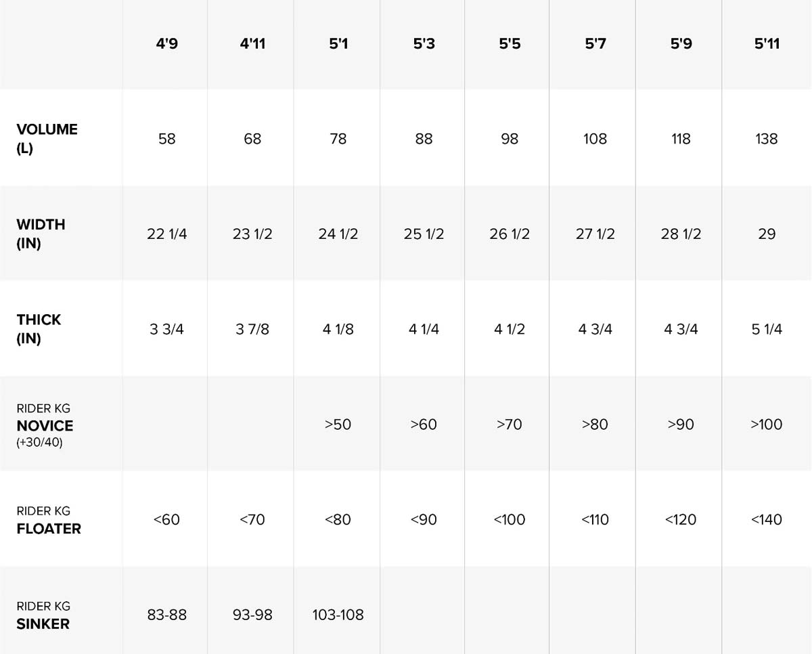This screenshot has width=812, height=654.
Task: Select the 22 1/4 width cell
Action: point(166,234)
